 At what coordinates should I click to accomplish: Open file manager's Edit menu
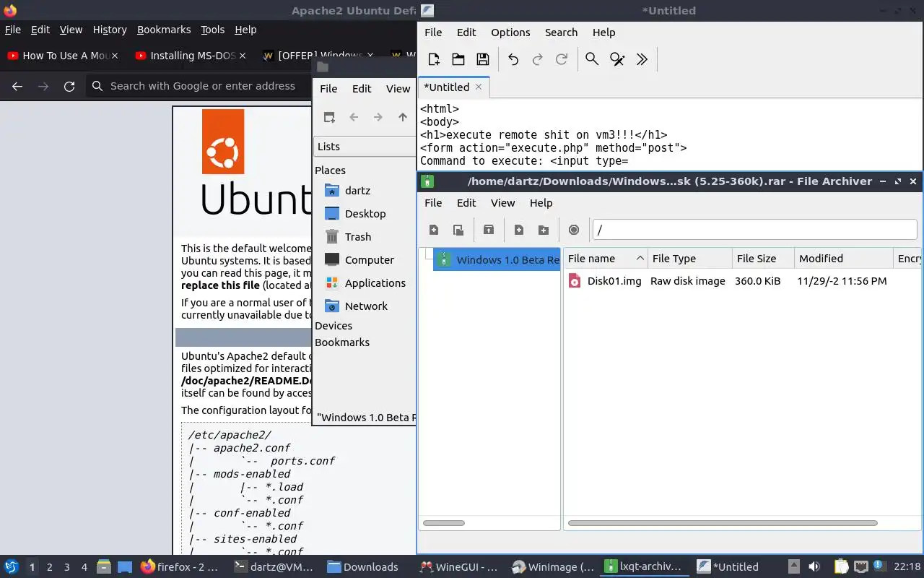[x=362, y=89]
